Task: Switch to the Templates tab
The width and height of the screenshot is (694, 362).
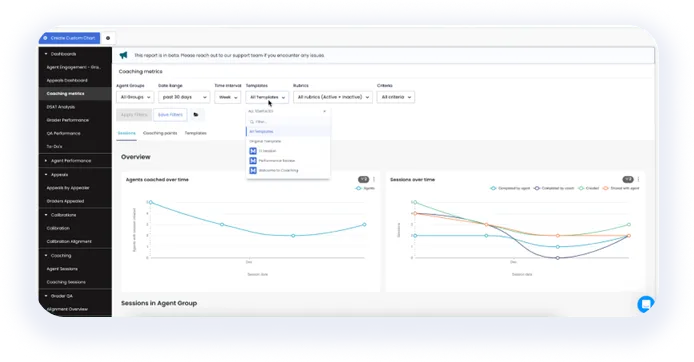Action: 195,133
